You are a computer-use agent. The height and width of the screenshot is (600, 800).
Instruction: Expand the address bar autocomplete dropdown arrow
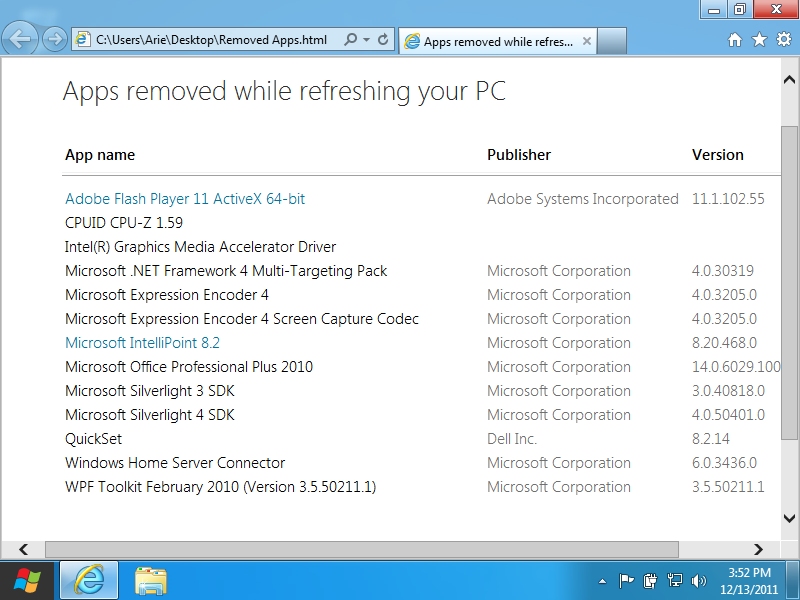(366, 39)
